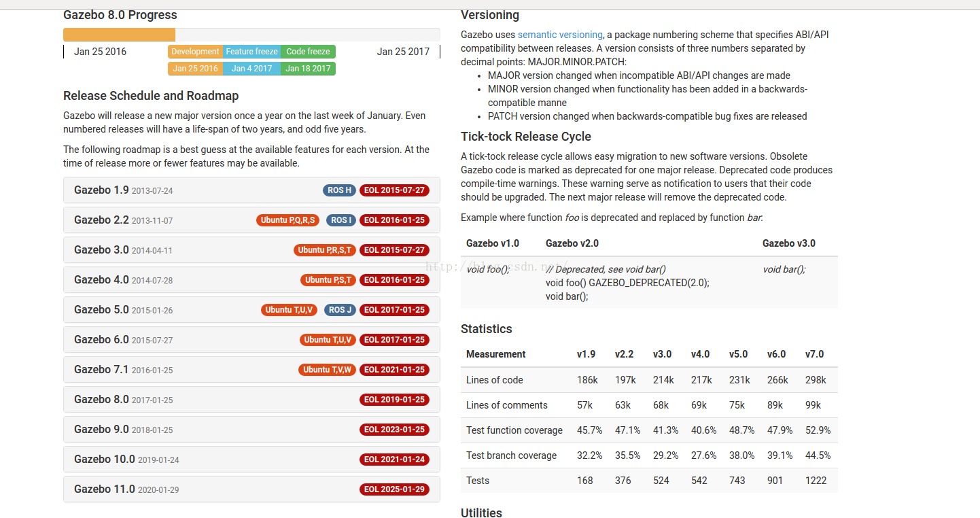Click the Utilities heading
Image resolution: width=980 pixels, height=518 pixels.
pyautogui.click(x=481, y=513)
